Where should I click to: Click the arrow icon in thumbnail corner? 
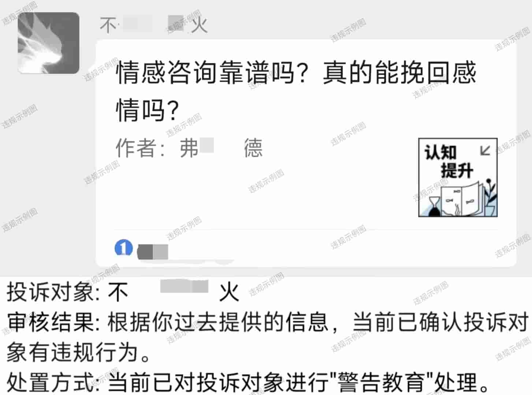485,151
